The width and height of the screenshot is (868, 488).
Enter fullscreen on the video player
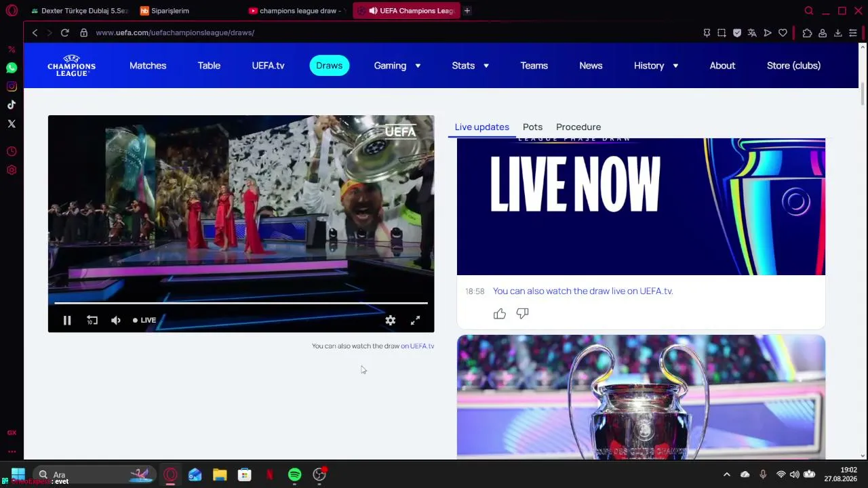click(415, 321)
